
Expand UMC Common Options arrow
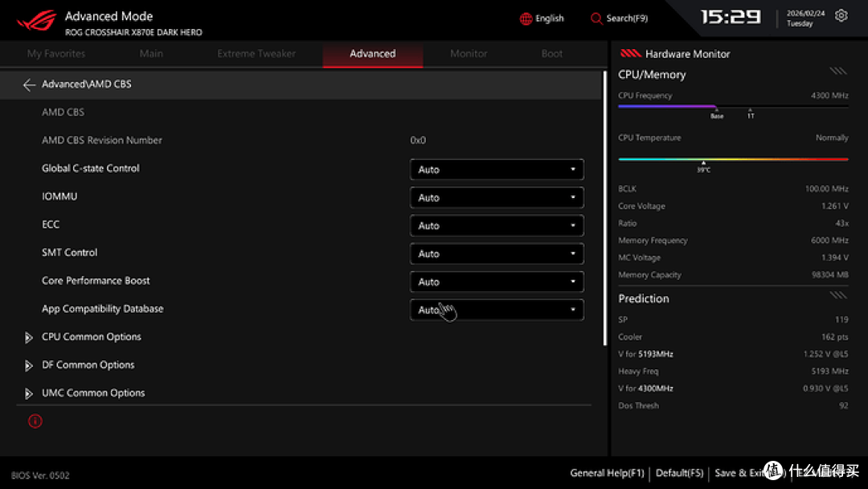coord(28,394)
